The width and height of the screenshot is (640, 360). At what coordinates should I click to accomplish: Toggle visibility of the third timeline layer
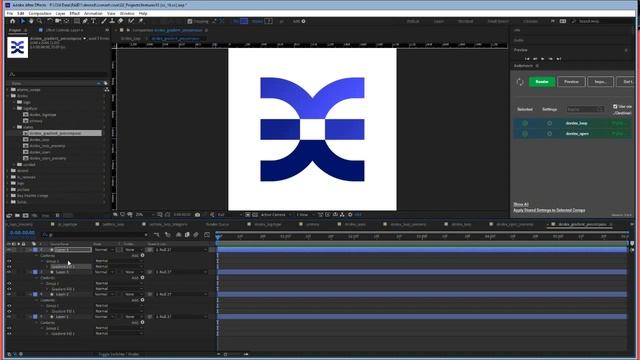[x=9, y=294]
